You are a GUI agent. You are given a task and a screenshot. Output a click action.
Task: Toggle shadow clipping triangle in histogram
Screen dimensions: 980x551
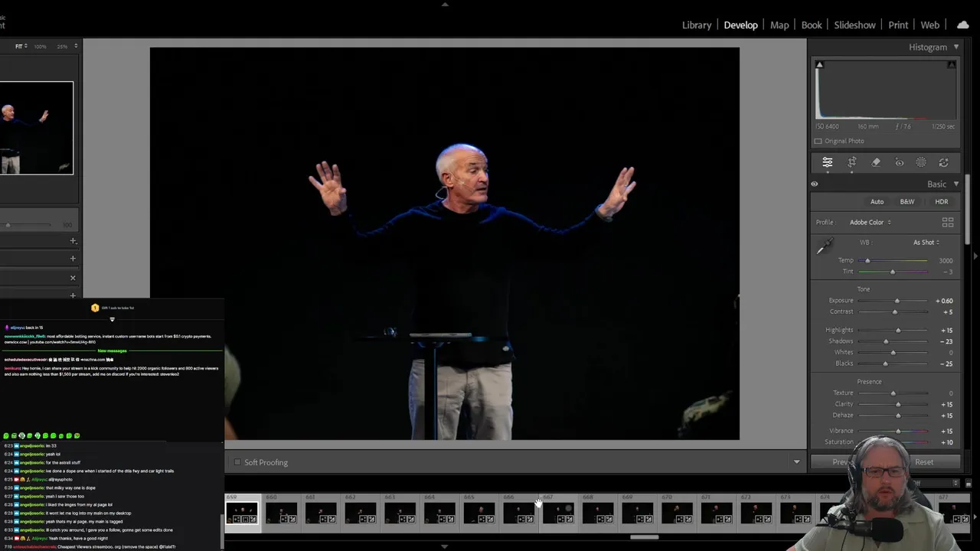click(x=819, y=65)
